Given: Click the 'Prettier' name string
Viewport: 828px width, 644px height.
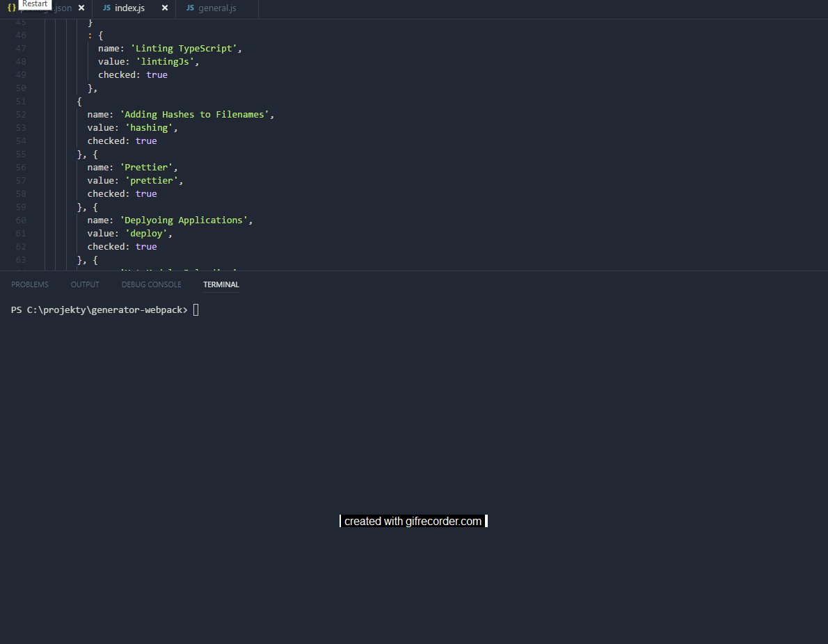Looking at the screenshot, I should tap(146, 168).
